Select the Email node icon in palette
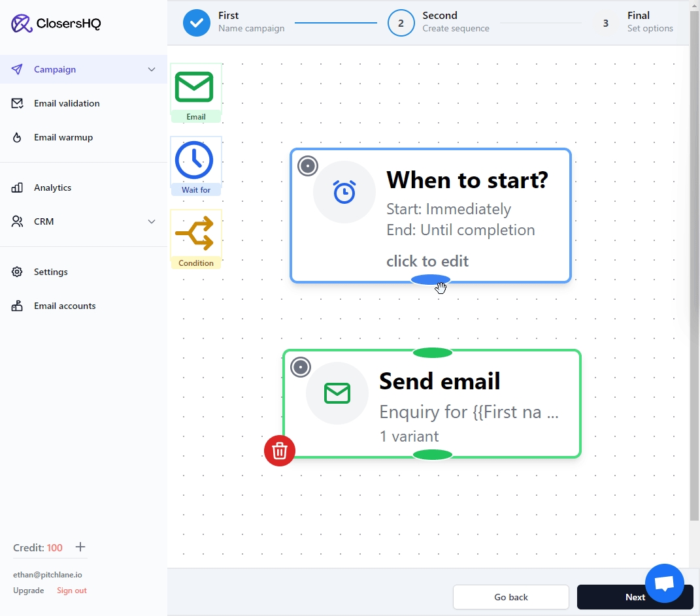700x616 pixels. (195, 88)
